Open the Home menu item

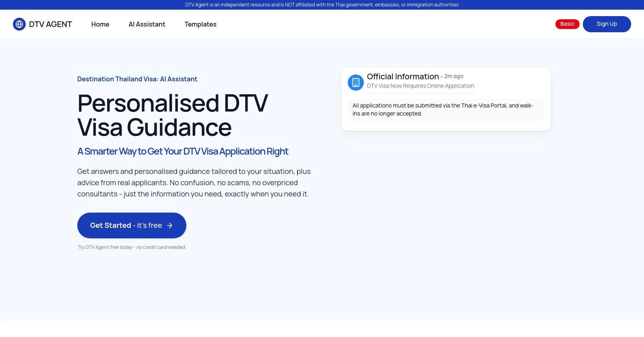[100, 24]
